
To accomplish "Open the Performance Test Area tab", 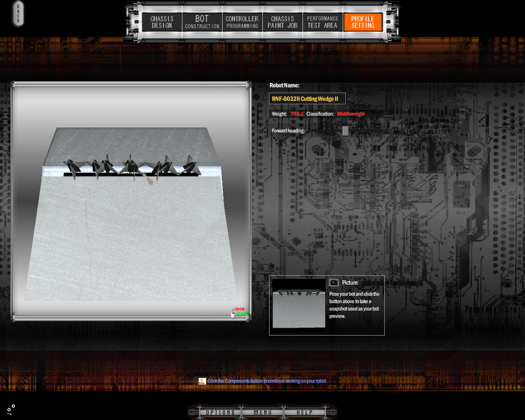I will point(322,22).
